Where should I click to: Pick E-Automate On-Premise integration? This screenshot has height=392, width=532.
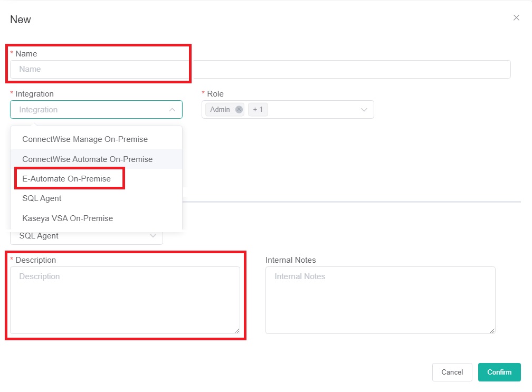tap(66, 179)
